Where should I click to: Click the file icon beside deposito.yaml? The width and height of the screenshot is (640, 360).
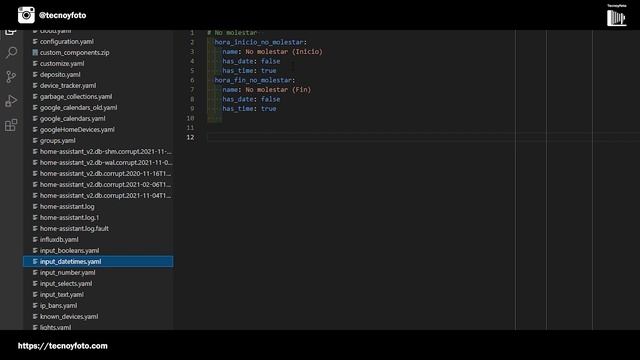[x=35, y=75]
